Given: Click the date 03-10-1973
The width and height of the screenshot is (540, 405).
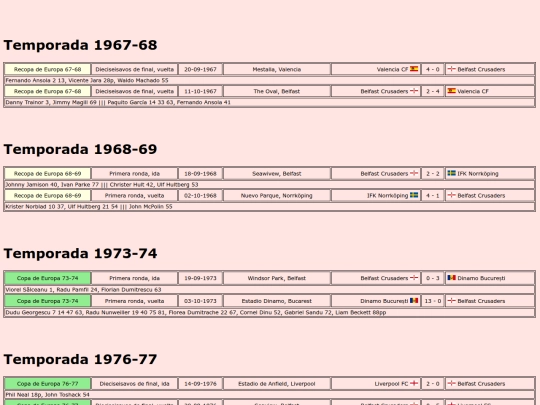Looking at the screenshot, I should [200, 301].
